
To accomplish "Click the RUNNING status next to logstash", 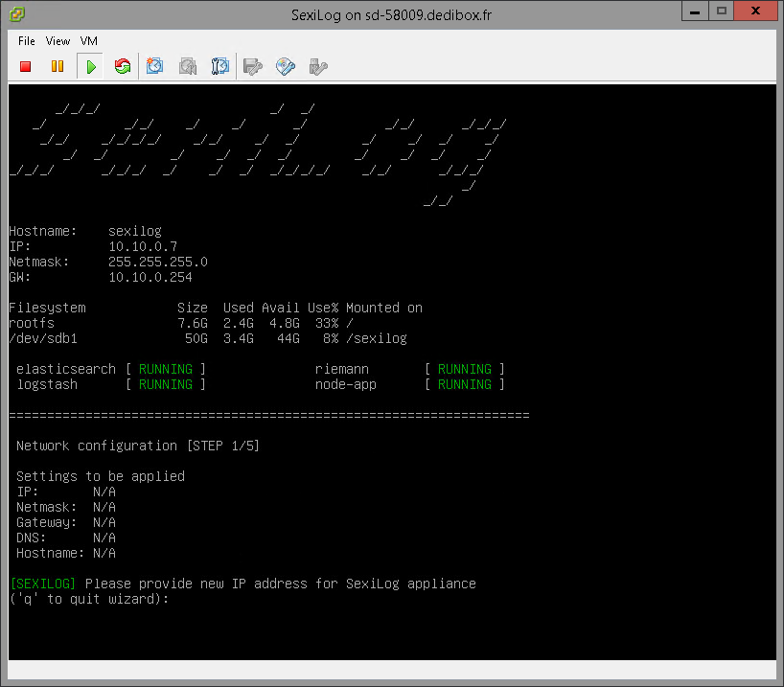I will 166,384.
